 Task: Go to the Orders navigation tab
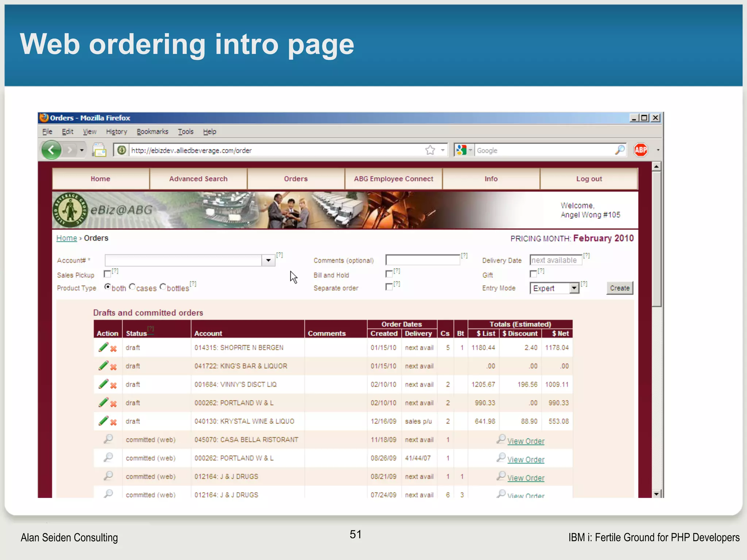pyautogui.click(x=296, y=179)
